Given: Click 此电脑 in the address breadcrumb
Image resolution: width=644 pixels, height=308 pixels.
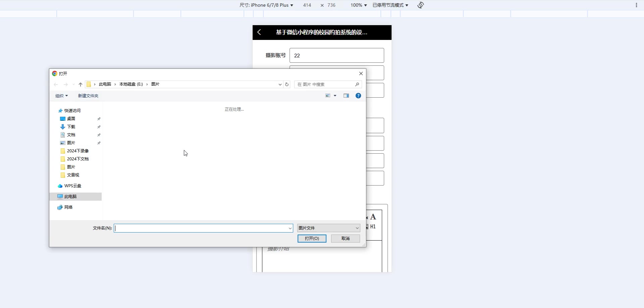Looking at the screenshot, I should (x=105, y=84).
